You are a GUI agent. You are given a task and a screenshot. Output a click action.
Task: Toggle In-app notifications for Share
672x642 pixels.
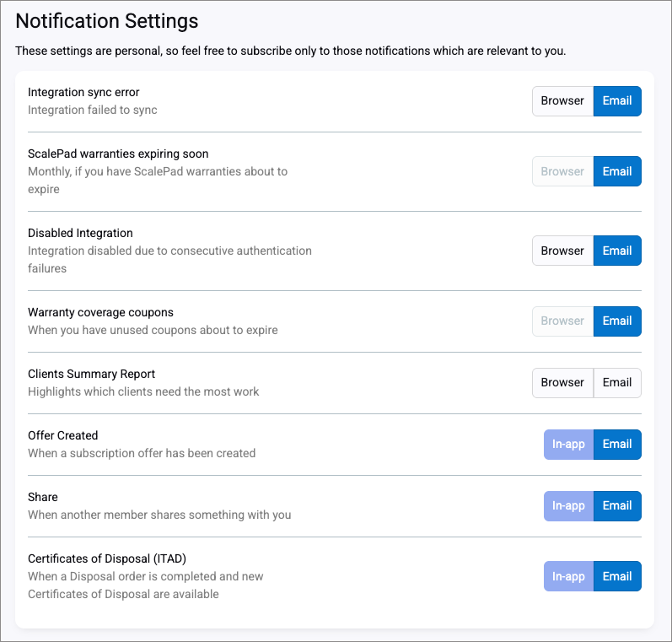pyautogui.click(x=568, y=506)
